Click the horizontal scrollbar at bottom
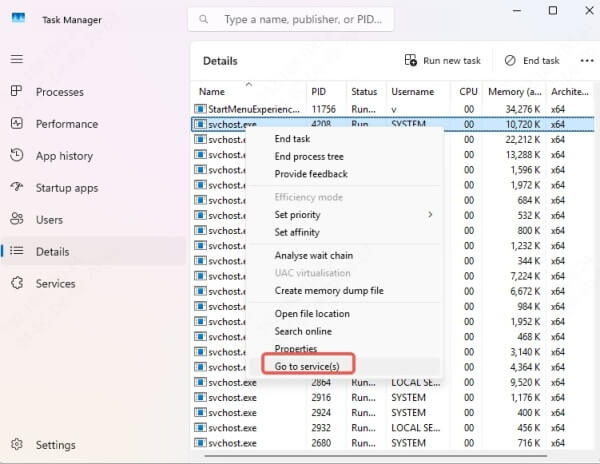 pyautogui.click(x=376, y=456)
